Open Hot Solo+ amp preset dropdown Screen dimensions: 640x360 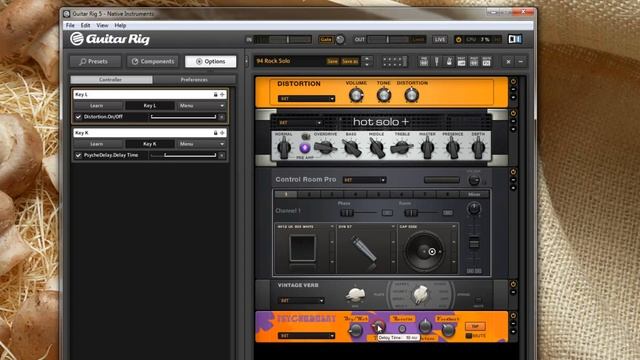tap(300, 122)
